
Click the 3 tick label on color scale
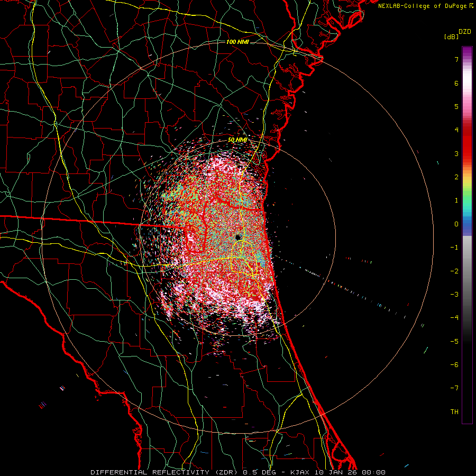456,153
